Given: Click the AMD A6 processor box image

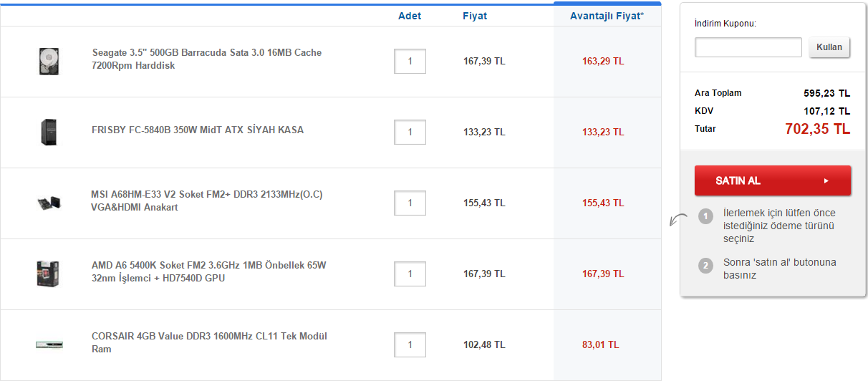Looking at the screenshot, I should [48, 274].
